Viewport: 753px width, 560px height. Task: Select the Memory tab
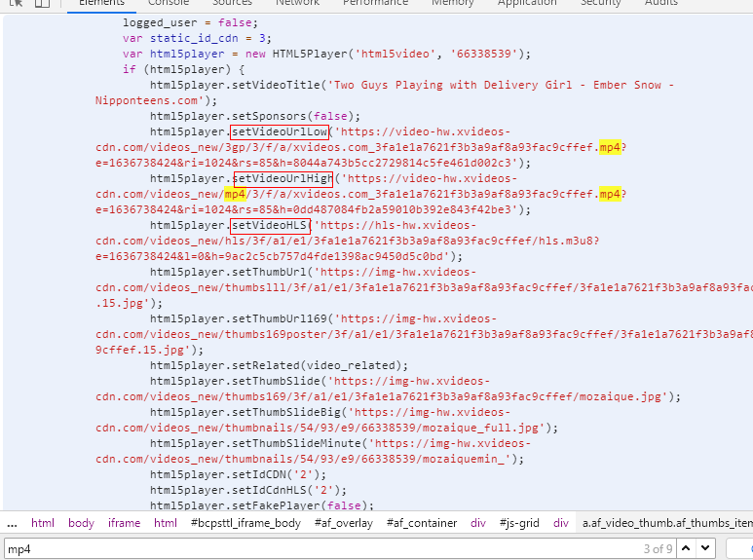click(453, 3)
